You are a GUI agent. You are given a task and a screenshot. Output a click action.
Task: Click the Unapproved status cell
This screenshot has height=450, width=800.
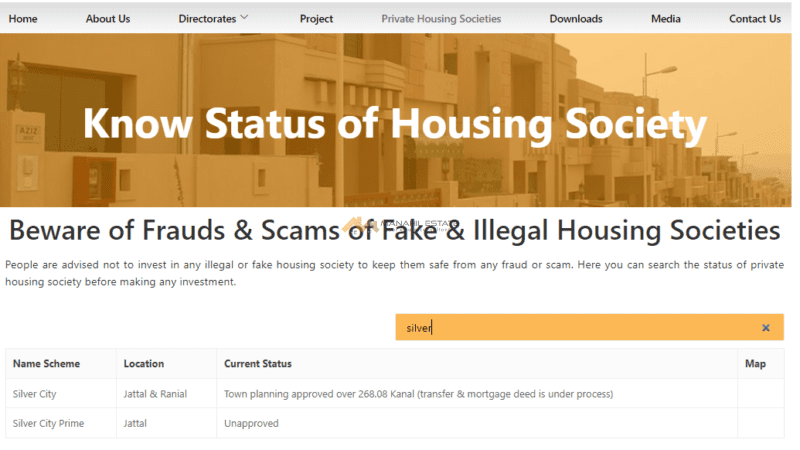point(251,423)
